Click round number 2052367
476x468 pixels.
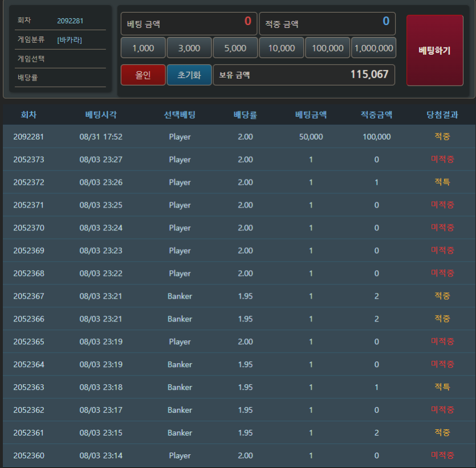pyautogui.click(x=29, y=296)
